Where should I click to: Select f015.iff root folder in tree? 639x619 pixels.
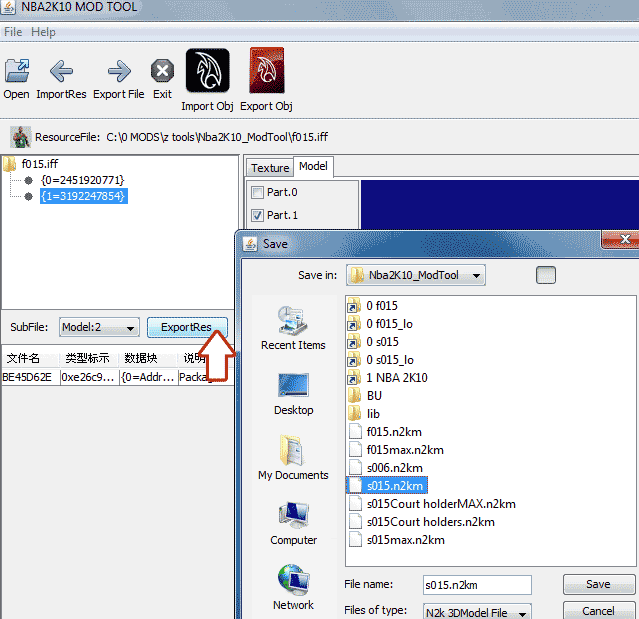(31, 164)
